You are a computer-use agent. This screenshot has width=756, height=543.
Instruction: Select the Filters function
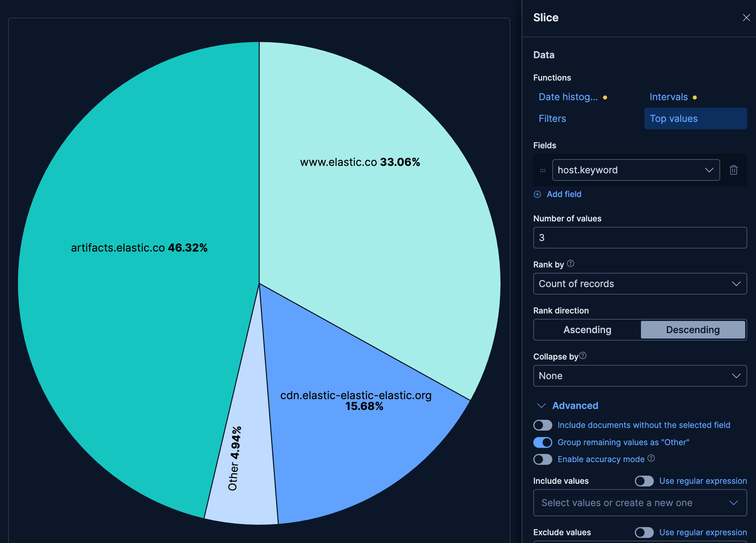pyautogui.click(x=552, y=118)
